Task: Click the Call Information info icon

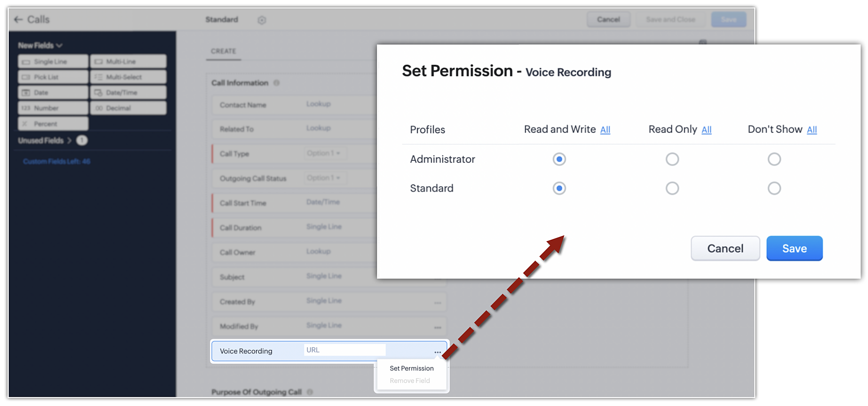Action: pos(276,83)
